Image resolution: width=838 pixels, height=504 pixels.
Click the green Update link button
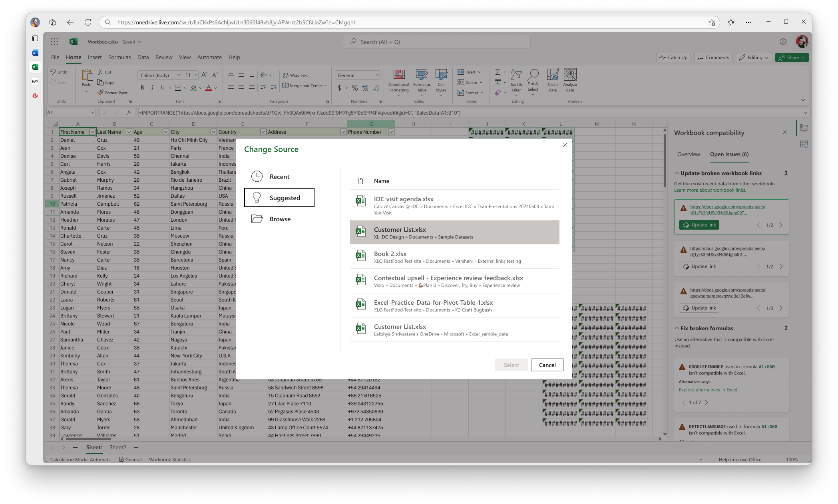coord(699,225)
